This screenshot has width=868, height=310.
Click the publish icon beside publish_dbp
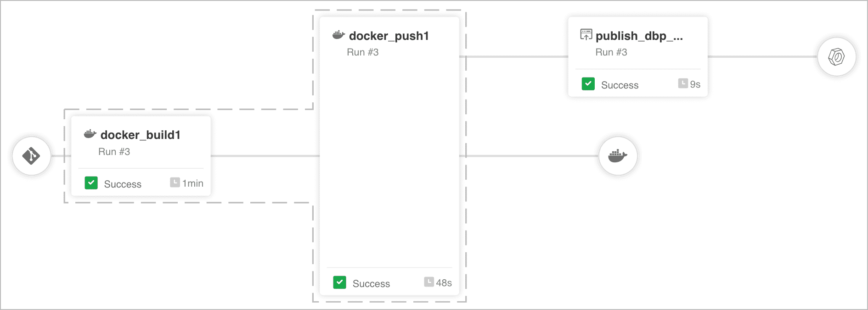[586, 34]
